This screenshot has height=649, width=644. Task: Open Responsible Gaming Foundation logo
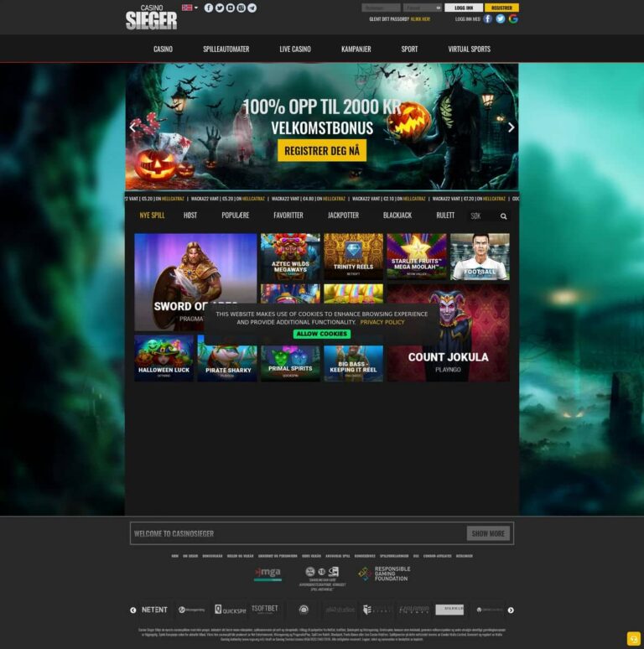pyautogui.click(x=385, y=574)
